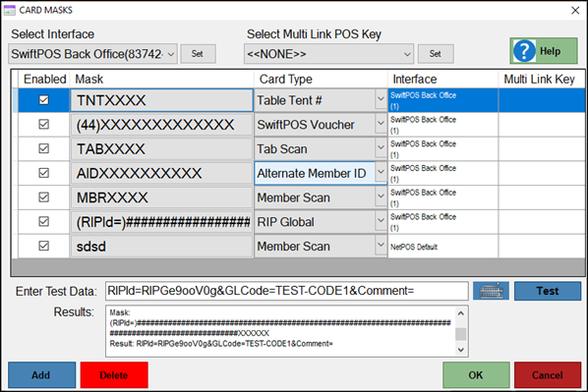Uncheck Enabled for the TNTXXXX mask
This screenshot has width=588, height=392.
(44, 100)
